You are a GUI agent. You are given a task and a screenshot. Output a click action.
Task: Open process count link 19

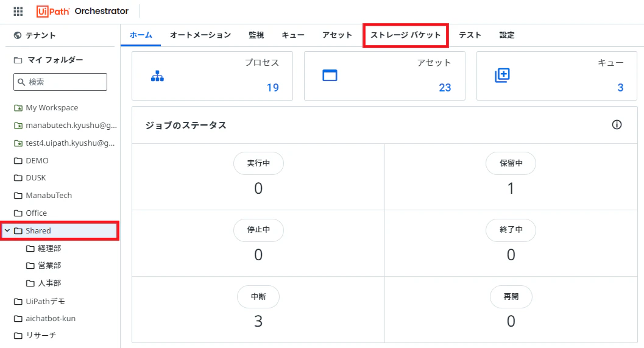(x=273, y=88)
